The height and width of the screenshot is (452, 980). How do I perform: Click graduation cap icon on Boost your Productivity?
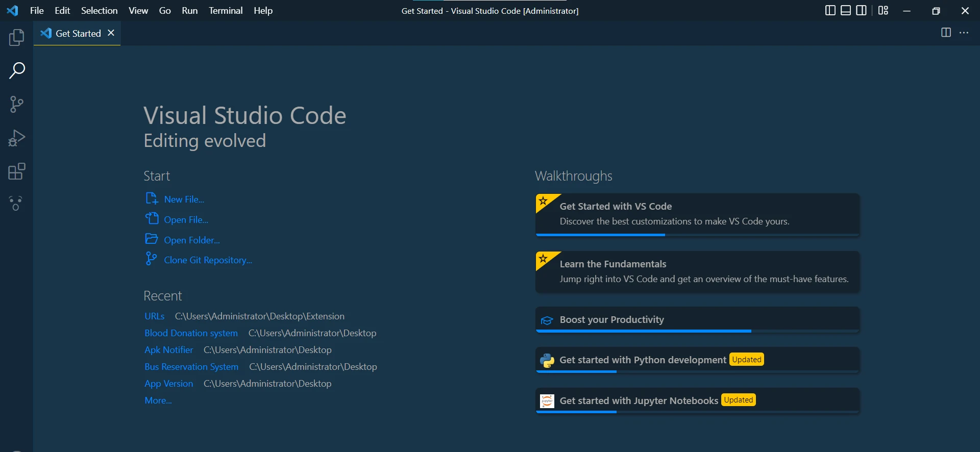point(547,320)
